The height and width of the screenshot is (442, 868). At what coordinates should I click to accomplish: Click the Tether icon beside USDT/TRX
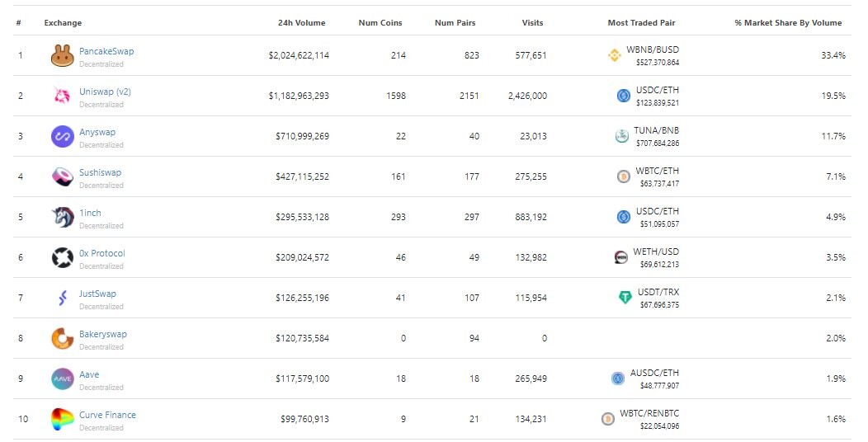pyautogui.click(x=625, y=298)
